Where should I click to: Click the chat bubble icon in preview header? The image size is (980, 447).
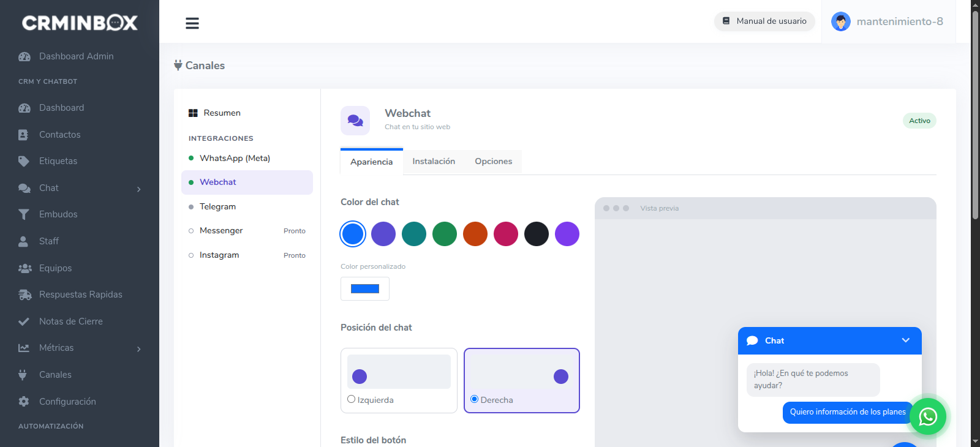pos(753,341)
